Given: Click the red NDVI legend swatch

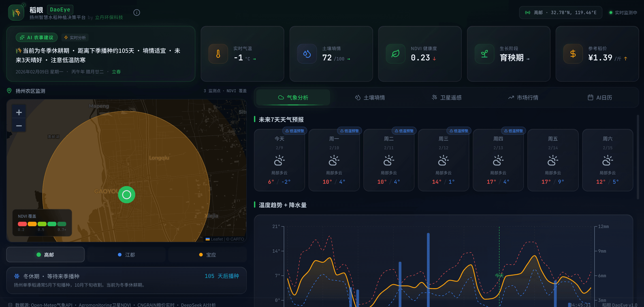Looking at the screenshot, I should coord(22,224).
